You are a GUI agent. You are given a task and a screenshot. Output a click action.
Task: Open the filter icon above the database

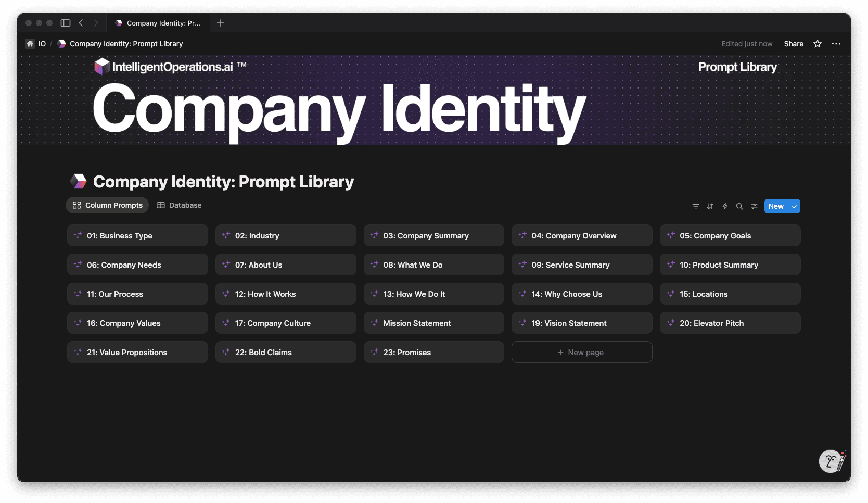click(x=696, y=206)
